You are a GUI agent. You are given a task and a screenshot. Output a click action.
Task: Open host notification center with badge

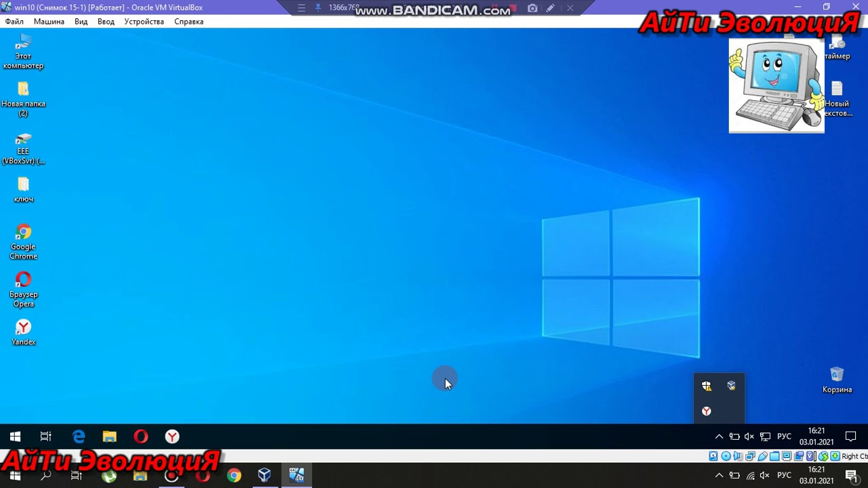click(852, 476)
